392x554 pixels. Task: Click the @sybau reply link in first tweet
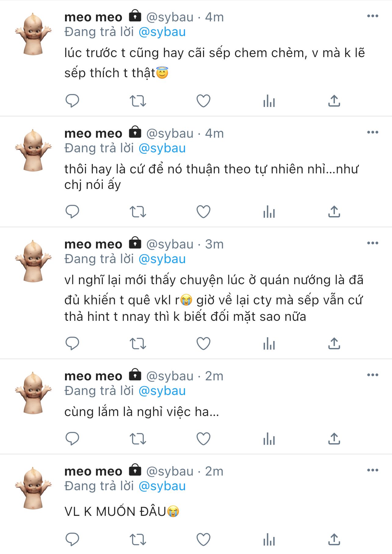tap(162, 32)
